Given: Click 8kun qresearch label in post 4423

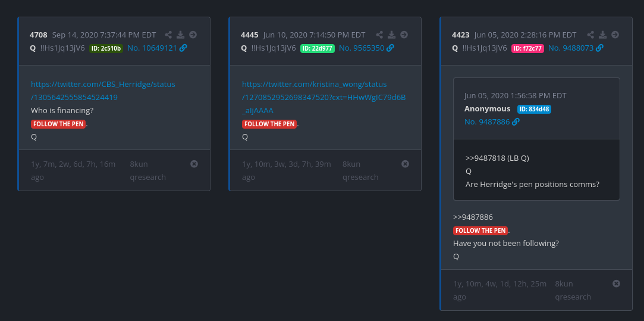Looking at the screenshot, I should (573, 290).
